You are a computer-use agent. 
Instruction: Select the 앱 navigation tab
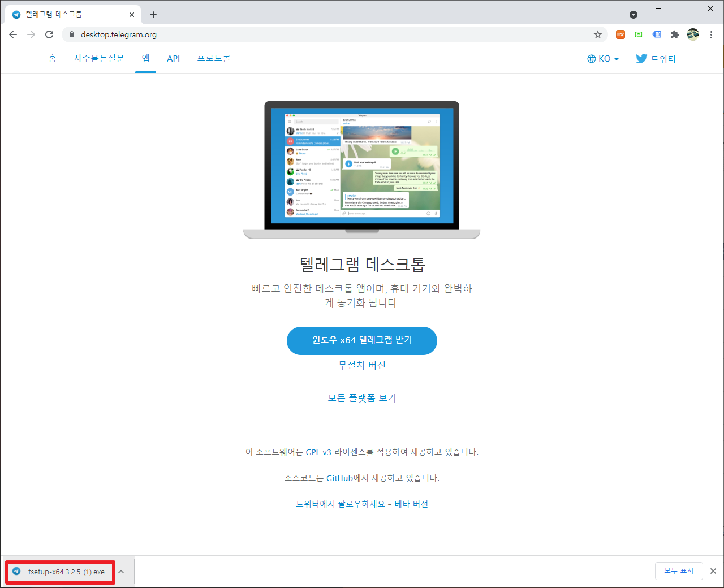point(145,59)
